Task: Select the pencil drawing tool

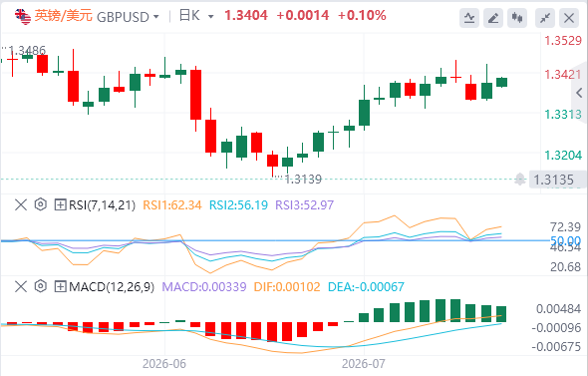Action: pos(493,18)
